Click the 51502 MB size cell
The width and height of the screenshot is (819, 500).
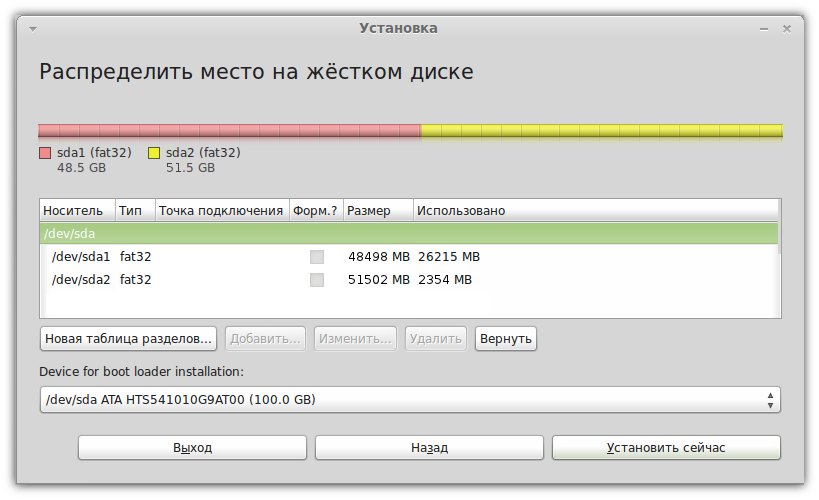tap(379, 280)
